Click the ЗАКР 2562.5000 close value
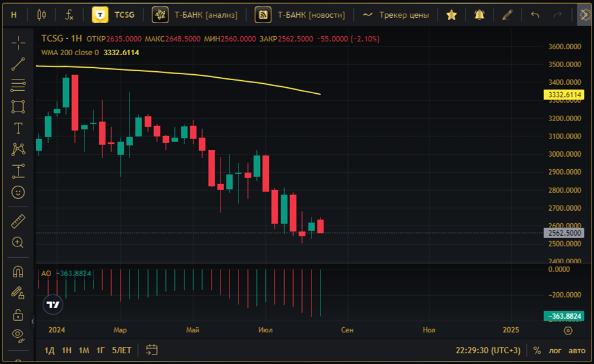This screenshot has height=364, width=594. 286,39
